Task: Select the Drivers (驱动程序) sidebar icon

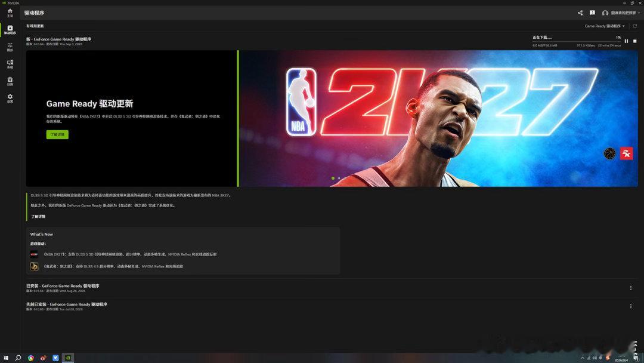Action: point(10,30)
